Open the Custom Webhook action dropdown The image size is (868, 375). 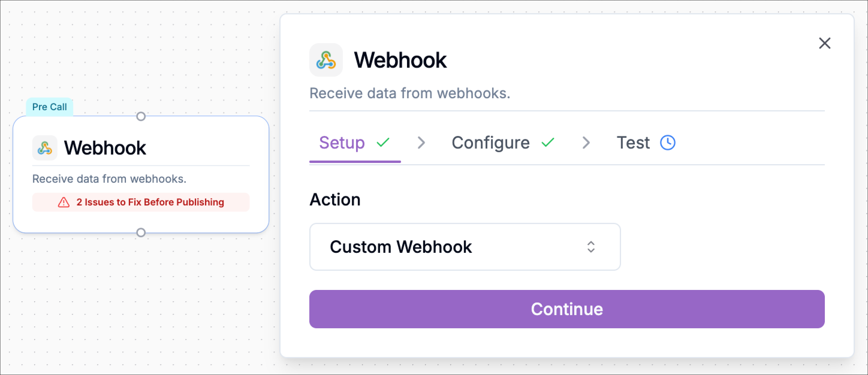(465, 247)
